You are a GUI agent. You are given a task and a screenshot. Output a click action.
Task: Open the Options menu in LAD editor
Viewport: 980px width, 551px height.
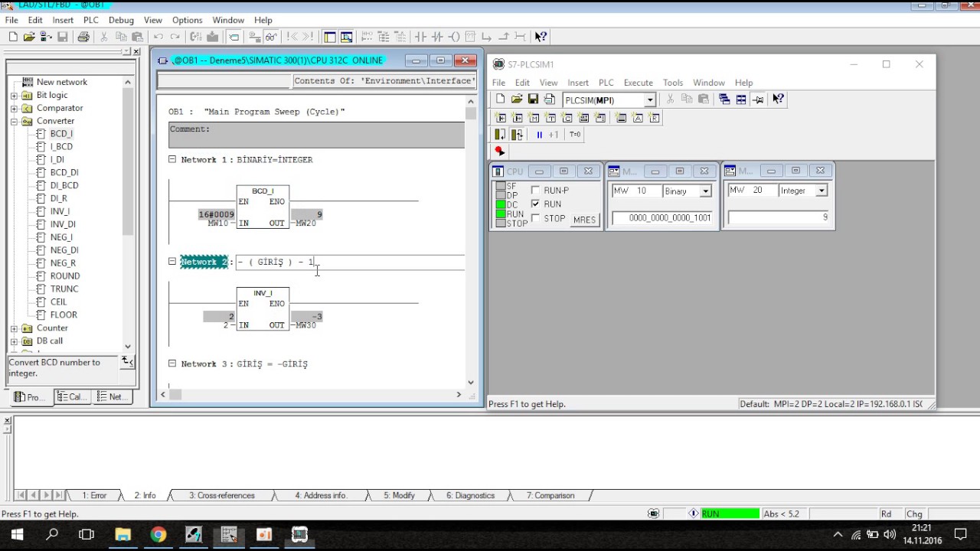[x=188, y=20]
